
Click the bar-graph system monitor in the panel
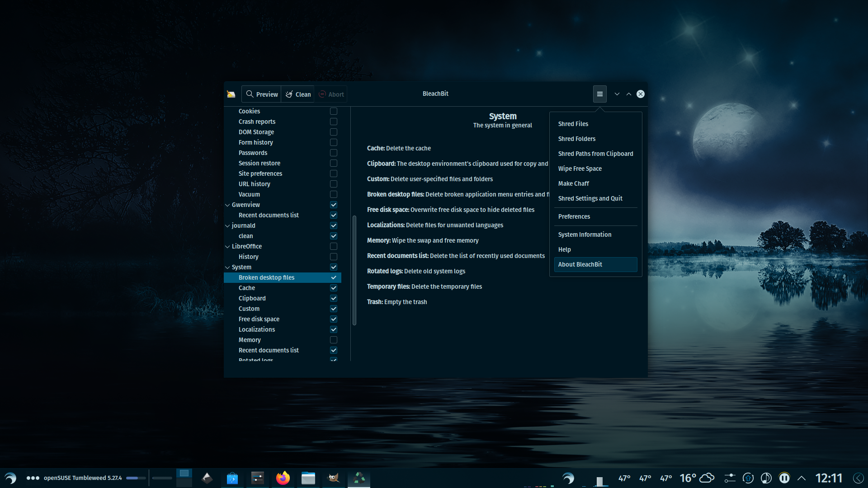pos(600,481)
